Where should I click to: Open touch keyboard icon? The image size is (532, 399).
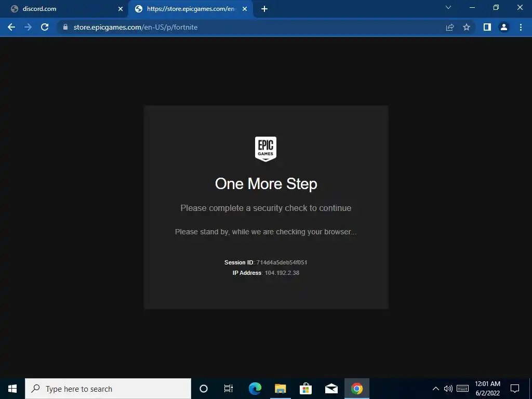click(462, 389)
